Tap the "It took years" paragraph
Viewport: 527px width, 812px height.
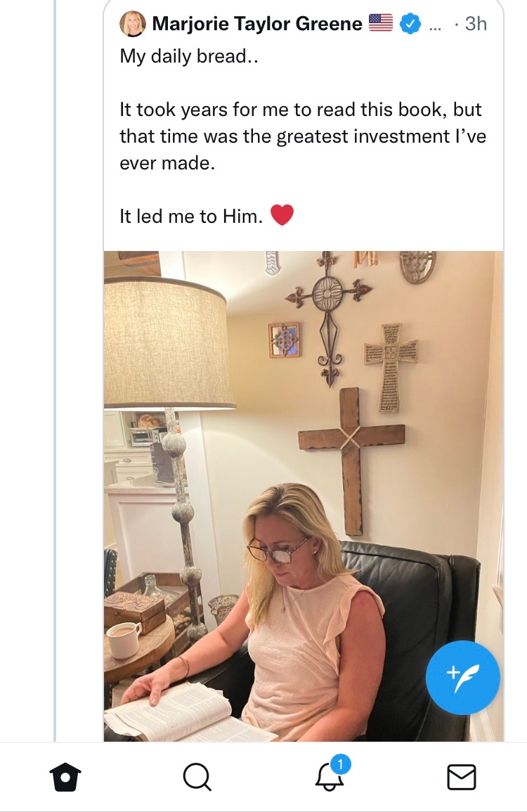302,136
